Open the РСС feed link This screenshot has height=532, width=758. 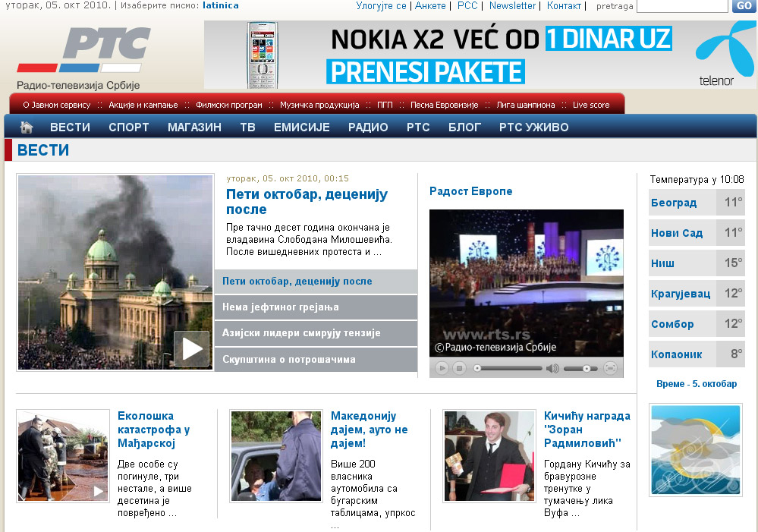pyautogui.click(x=467, y=6)
